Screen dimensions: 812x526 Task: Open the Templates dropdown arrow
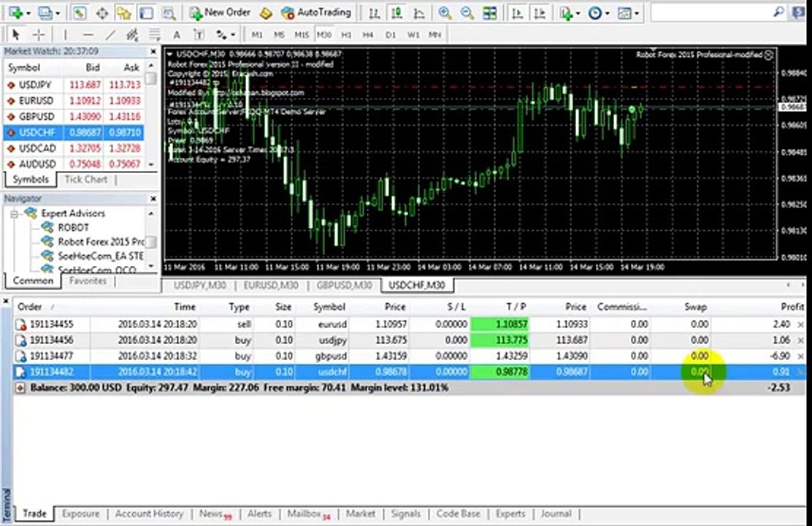point(637,13)
